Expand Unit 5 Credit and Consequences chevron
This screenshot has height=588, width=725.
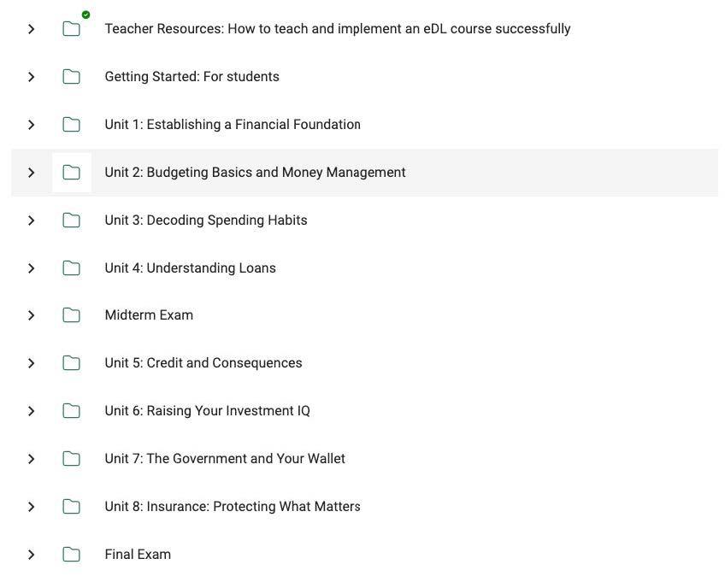32,363
